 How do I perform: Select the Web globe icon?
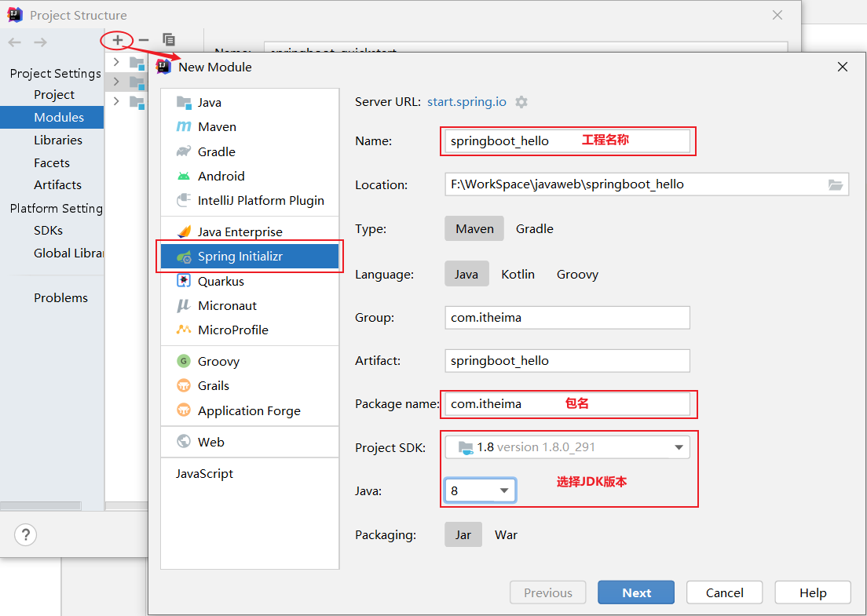click(184, 442)
